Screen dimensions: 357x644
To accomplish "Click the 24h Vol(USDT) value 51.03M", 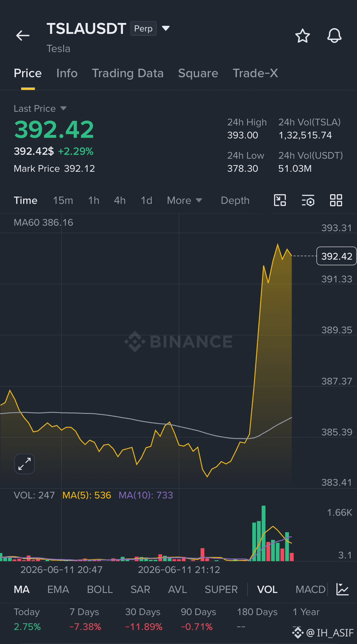I will point(295,169).
